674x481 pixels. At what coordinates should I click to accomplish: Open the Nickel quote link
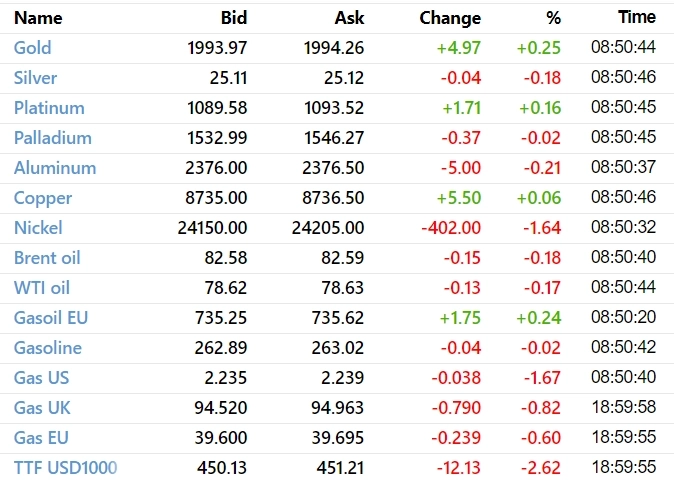pyautogui.click(x=38, y=228)
